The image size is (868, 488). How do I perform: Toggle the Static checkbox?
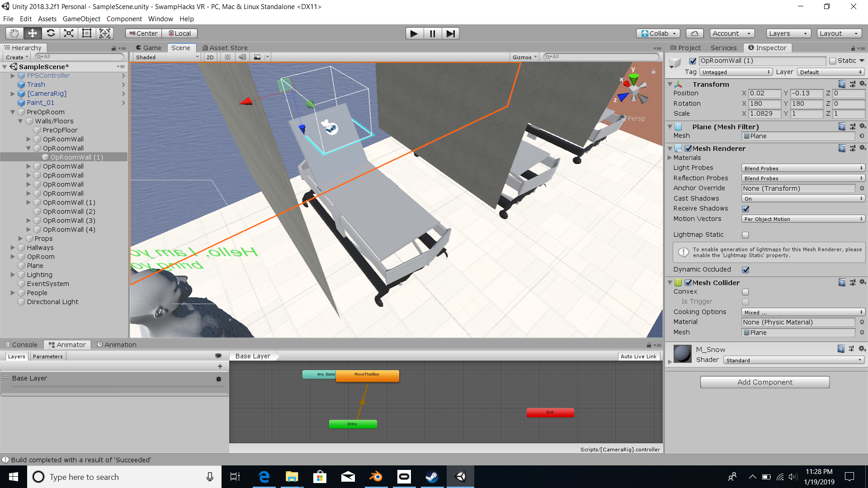[x=833, y=61]
